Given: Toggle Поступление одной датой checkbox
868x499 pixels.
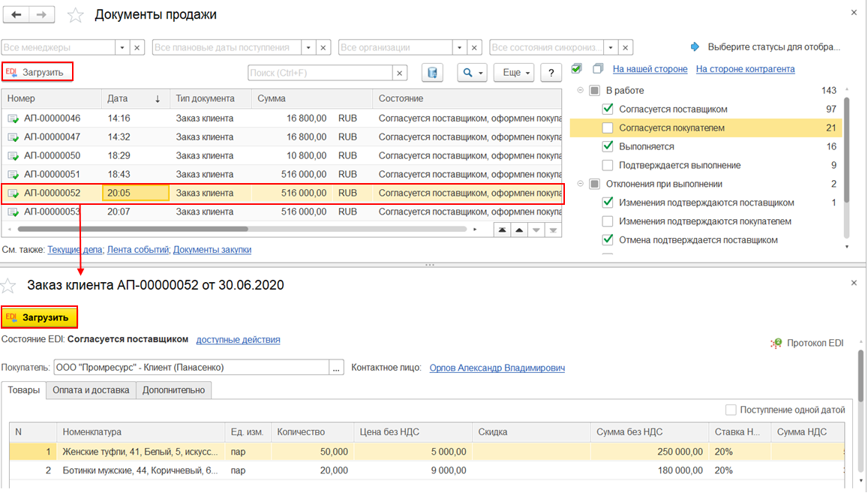Looking at the screenshot, I should (x=731, y=410).
